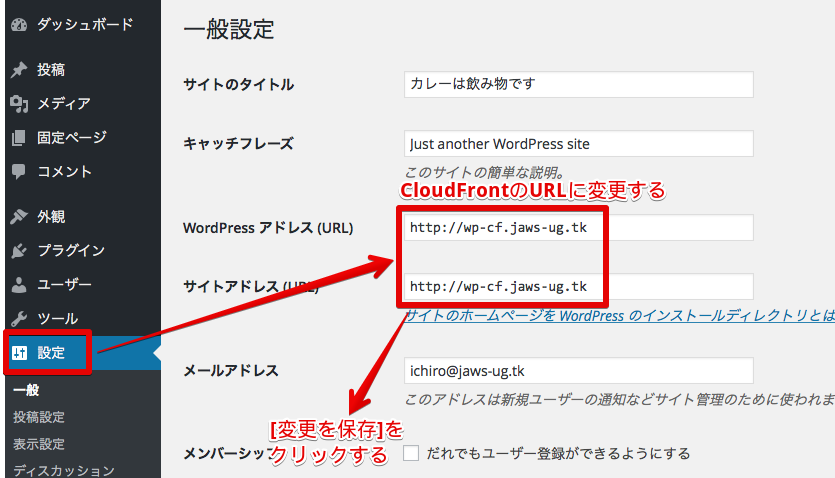Click the sliders icon beside 設定

point(20,352)
